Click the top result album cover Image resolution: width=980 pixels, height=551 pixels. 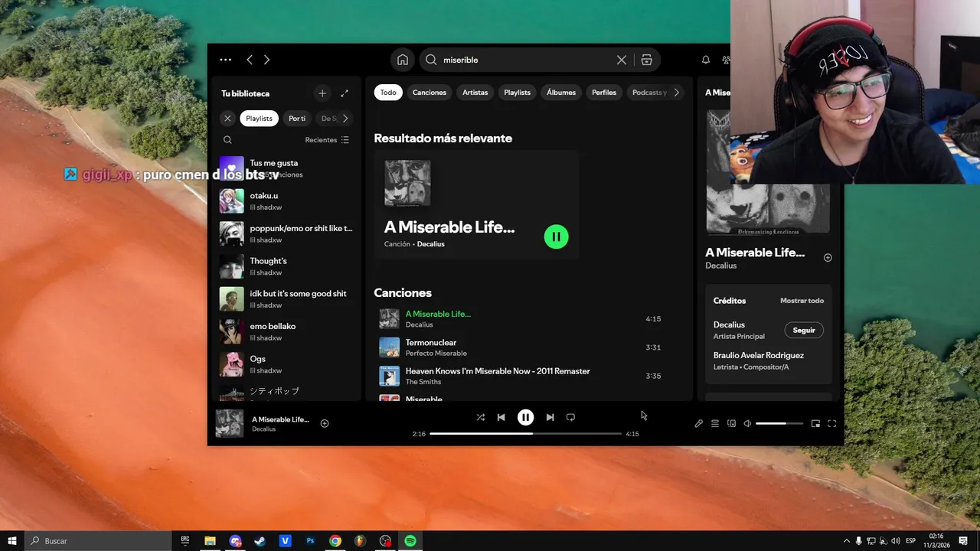407,183
